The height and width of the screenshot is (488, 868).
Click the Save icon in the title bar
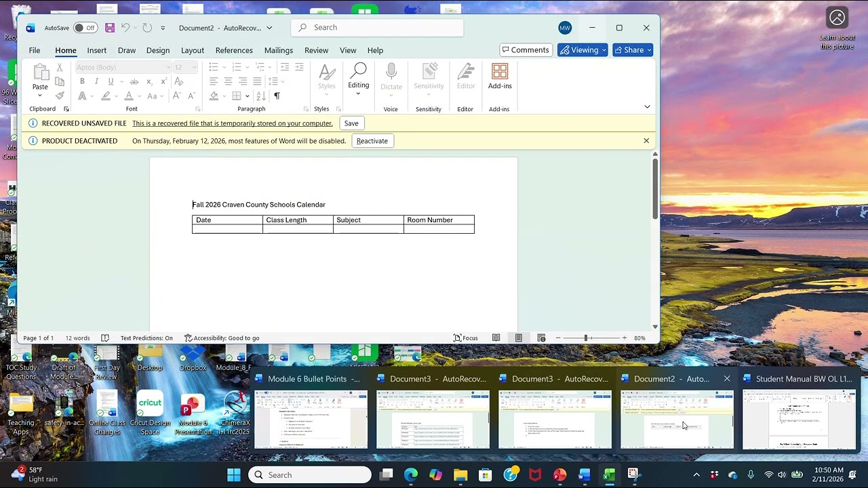pos(110,28)
